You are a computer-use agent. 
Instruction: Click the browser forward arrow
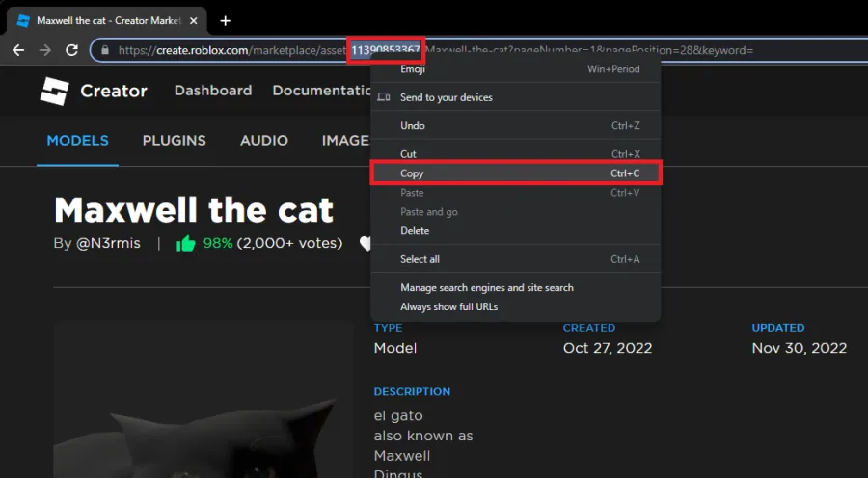(x=44, y=50)
